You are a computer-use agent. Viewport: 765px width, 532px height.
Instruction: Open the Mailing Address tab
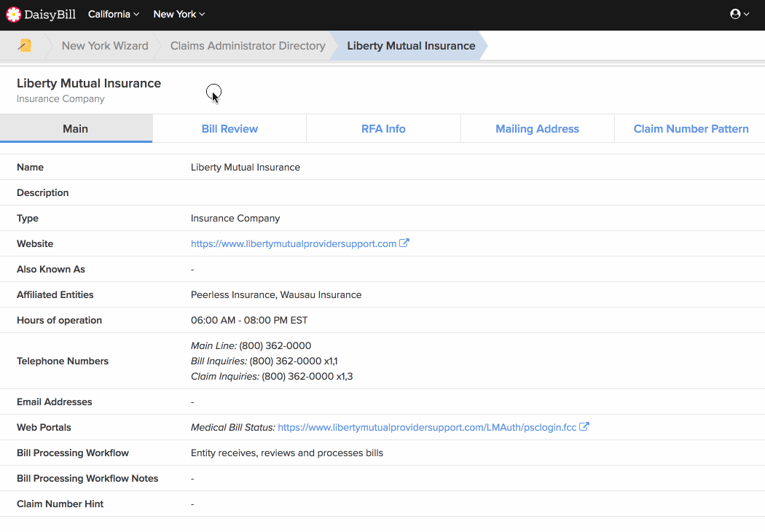pos(537,129)
